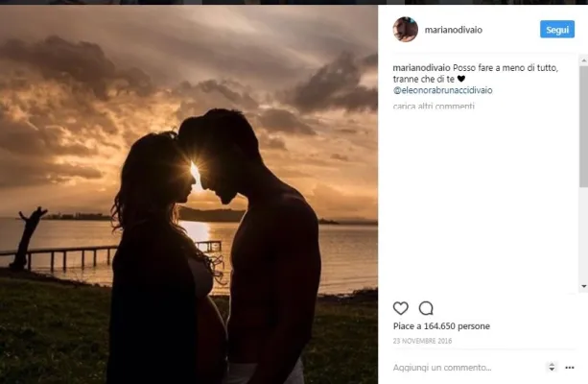View who liked: Piace a 164.650 persone

tap(441, 326)
